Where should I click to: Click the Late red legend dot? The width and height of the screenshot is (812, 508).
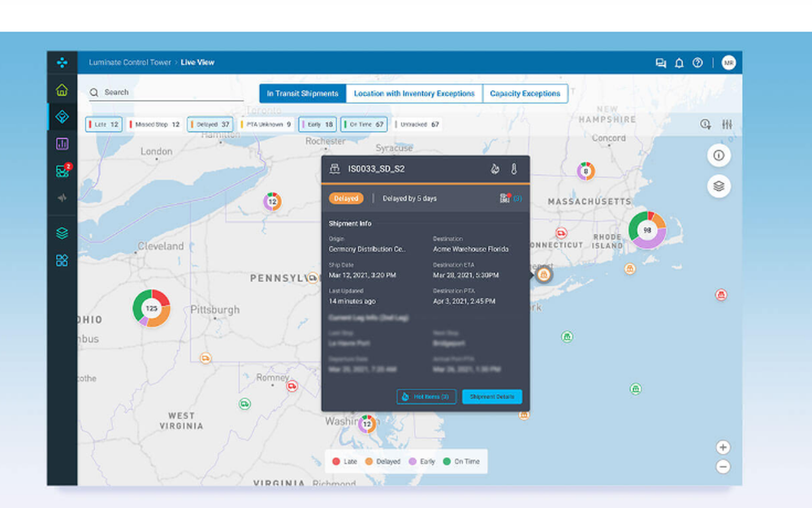(336, 462)
